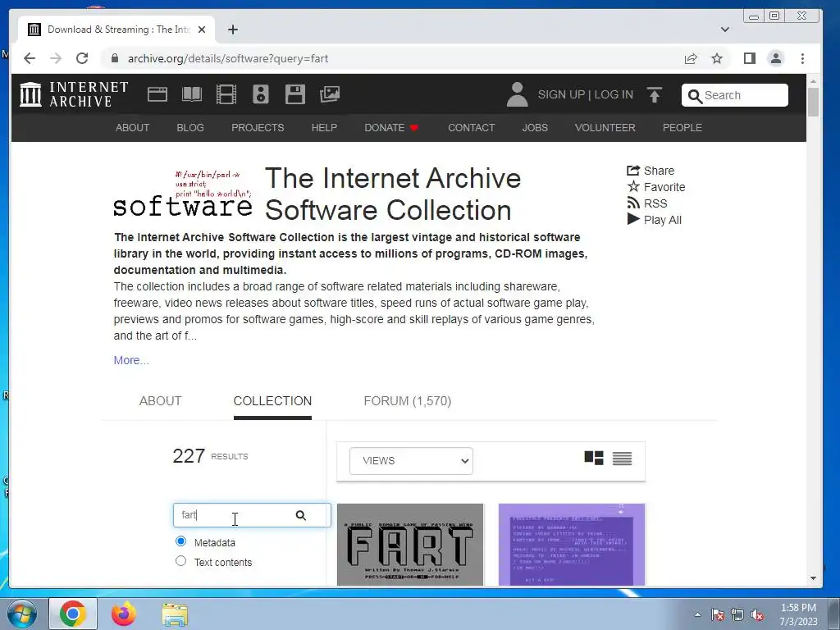The image size is (840, 630).
Task: Open the Video film icon in header
Action: (226, 94)
